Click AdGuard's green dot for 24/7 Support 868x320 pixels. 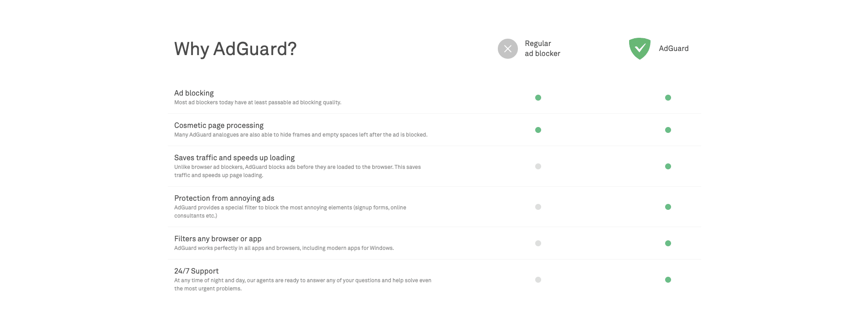coord(668,279)
